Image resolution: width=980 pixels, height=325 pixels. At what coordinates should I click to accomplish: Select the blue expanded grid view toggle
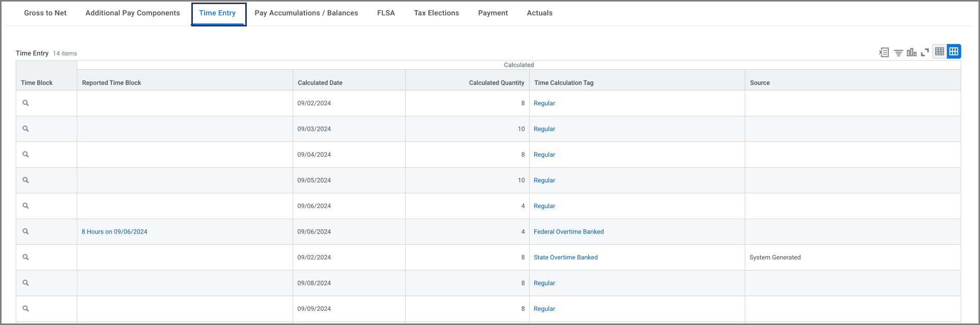(954, 51)
